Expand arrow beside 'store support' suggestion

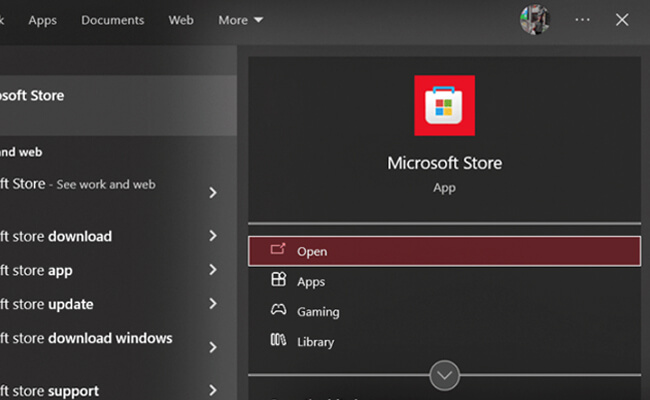point(213,390)
